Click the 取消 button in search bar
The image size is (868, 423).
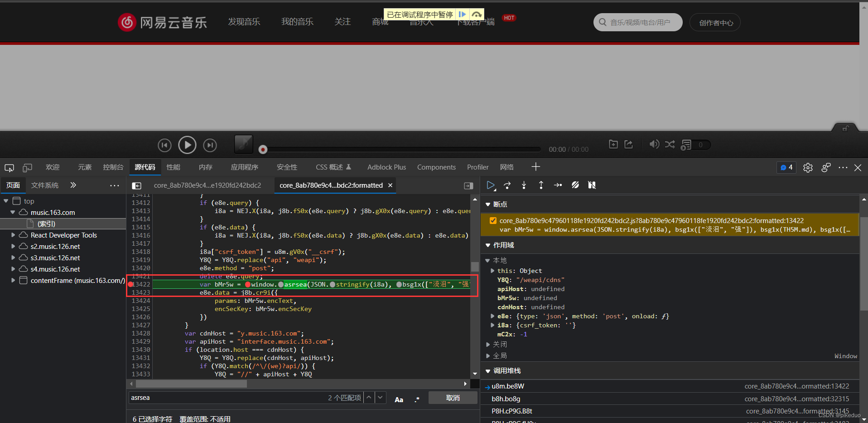coord(453,398)
